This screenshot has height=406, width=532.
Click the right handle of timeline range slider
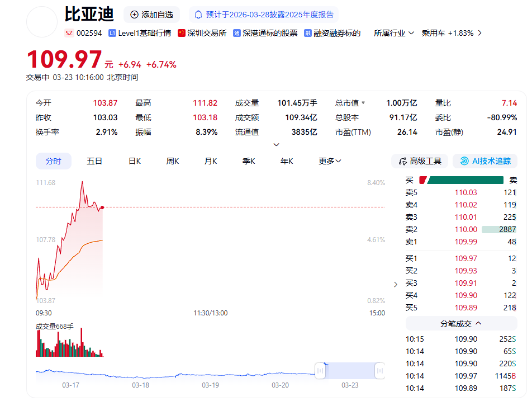[x=380, y=370]
